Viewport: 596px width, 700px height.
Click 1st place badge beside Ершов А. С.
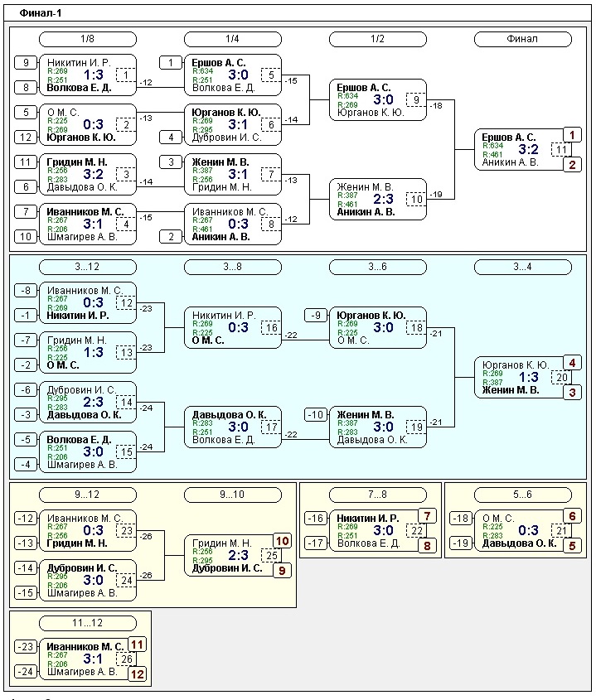point(572,134)
